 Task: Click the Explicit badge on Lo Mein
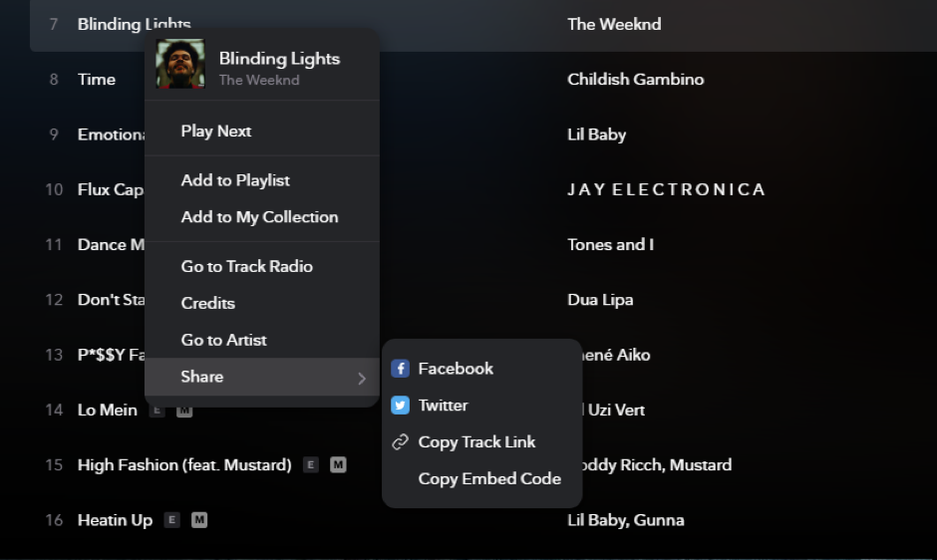(157, 410)
